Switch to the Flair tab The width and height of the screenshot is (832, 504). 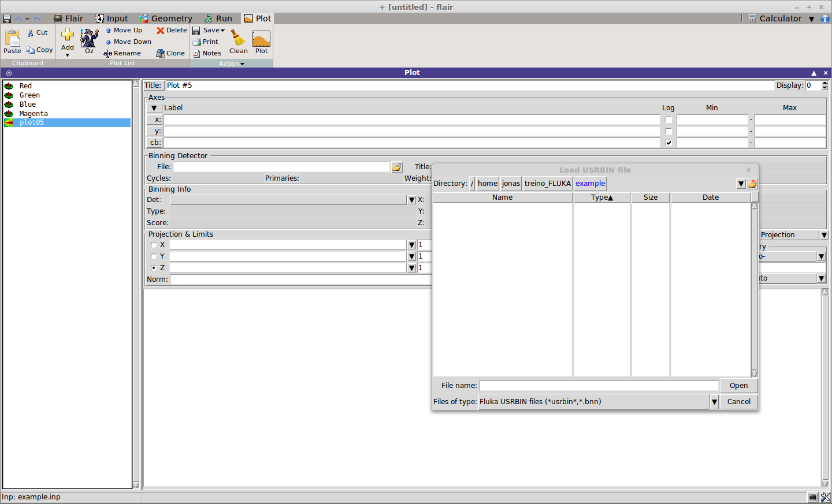(x=68, y=18)
